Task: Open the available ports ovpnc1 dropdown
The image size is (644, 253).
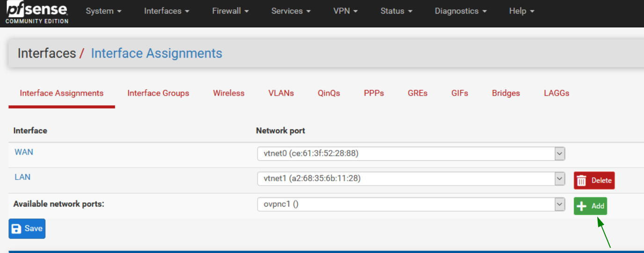Action: point(411,204)
